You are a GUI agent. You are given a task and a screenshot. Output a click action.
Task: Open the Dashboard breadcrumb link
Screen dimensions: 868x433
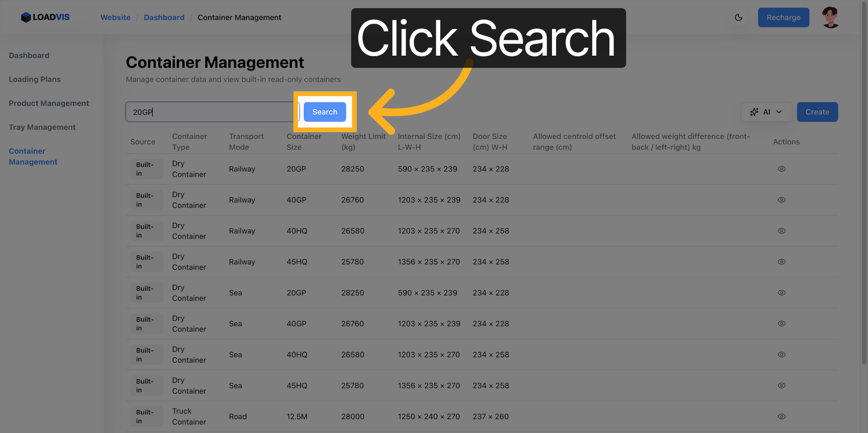(164, 17)
